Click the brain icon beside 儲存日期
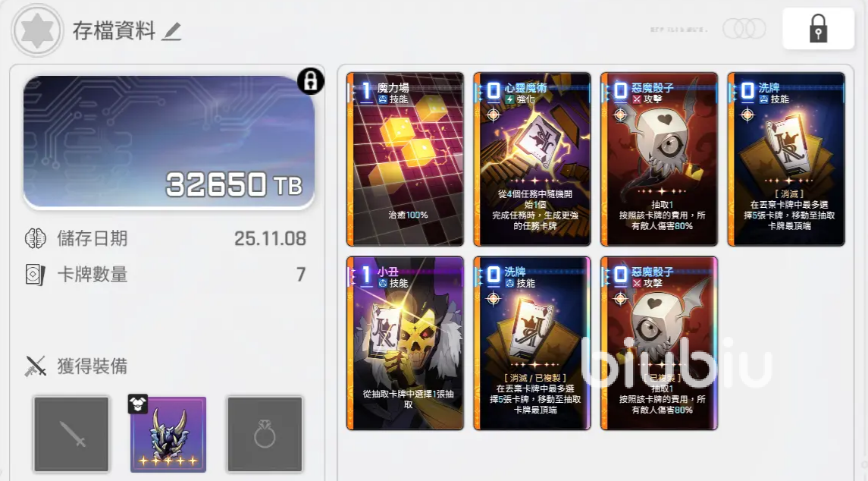This screenshot has width=868, height=481. pos(36,238)
